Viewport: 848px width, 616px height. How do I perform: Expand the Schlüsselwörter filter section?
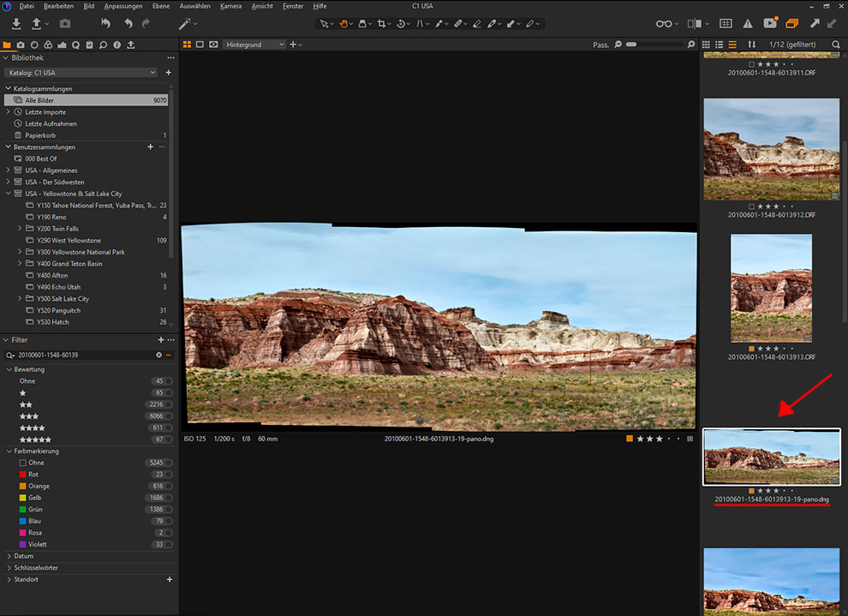click(x=9, y=568)
